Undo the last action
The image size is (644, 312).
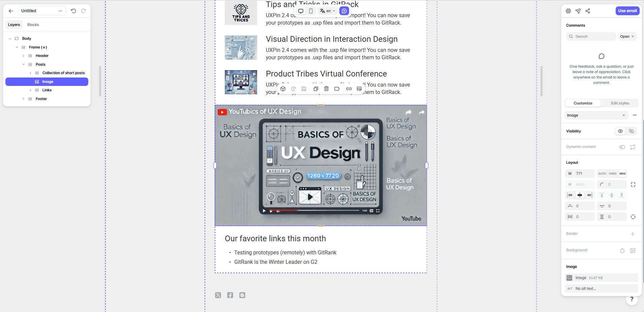click(x=73, y=11)
